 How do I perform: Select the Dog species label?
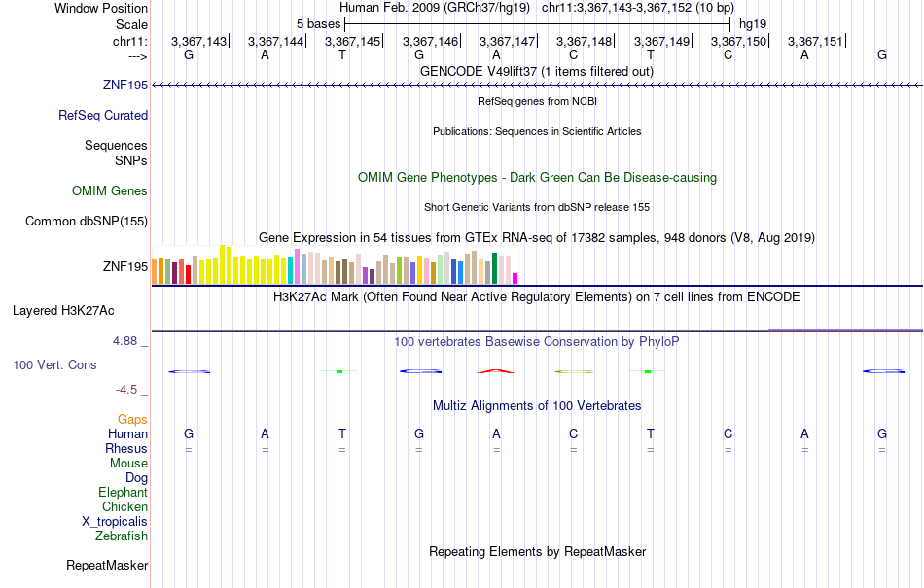point(136,478)
